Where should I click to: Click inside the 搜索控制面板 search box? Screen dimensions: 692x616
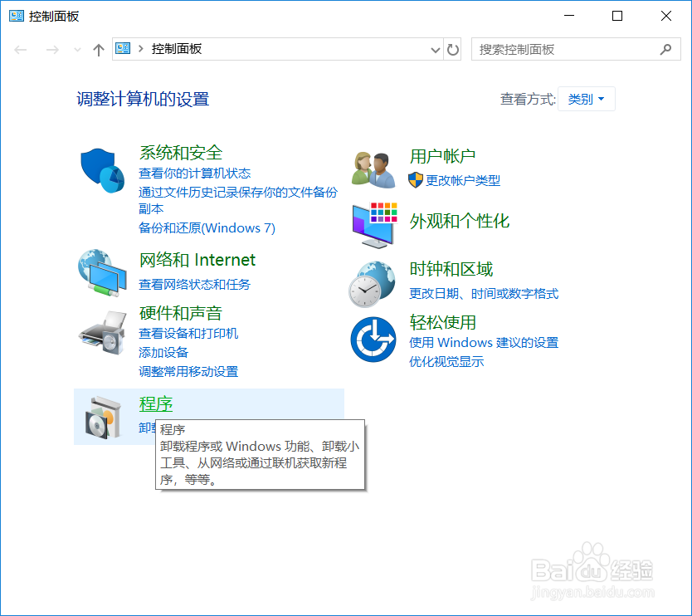pos(564,49)
